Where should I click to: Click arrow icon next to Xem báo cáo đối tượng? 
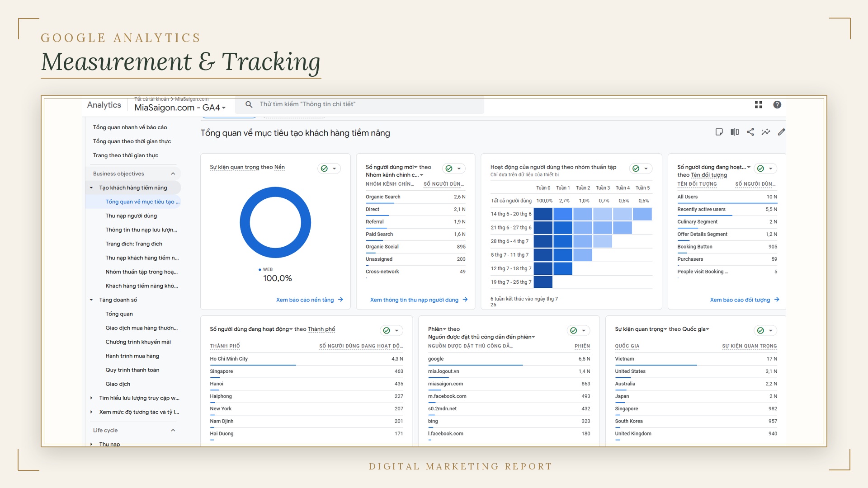(777, 300)
